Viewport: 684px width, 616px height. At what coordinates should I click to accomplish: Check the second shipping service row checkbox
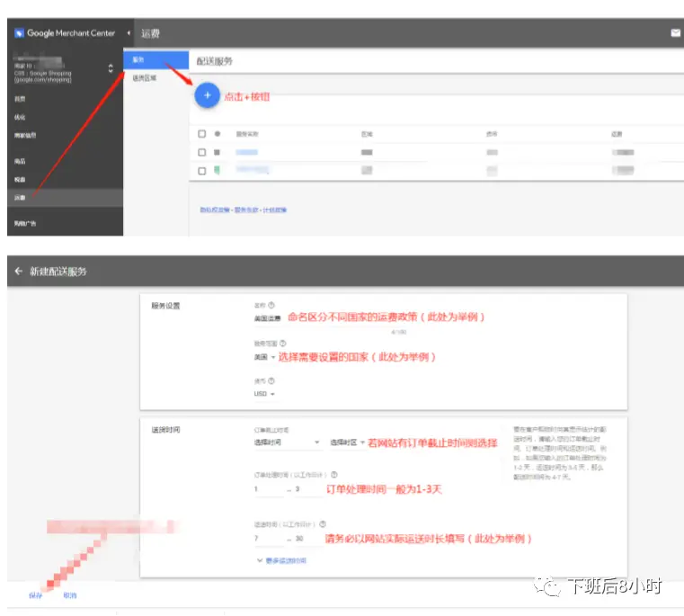click(202, 170)
